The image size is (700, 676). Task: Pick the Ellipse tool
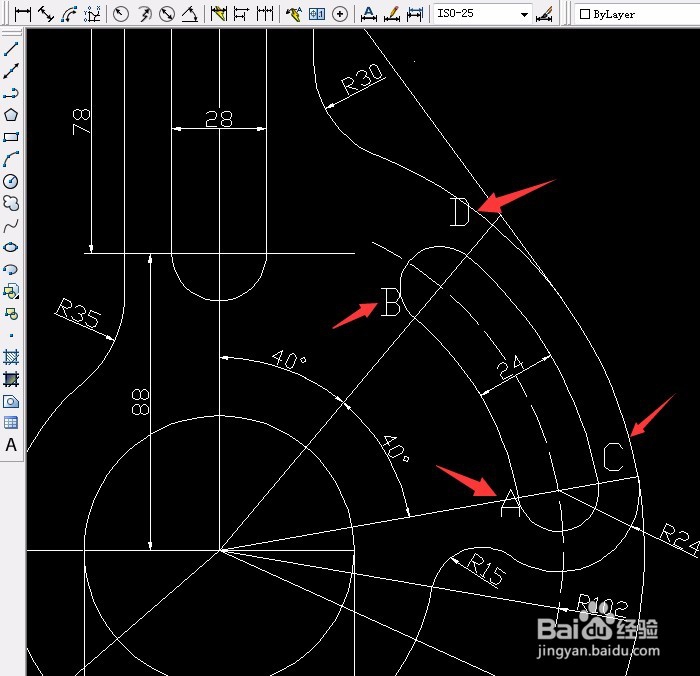click(x=11, y=247)
